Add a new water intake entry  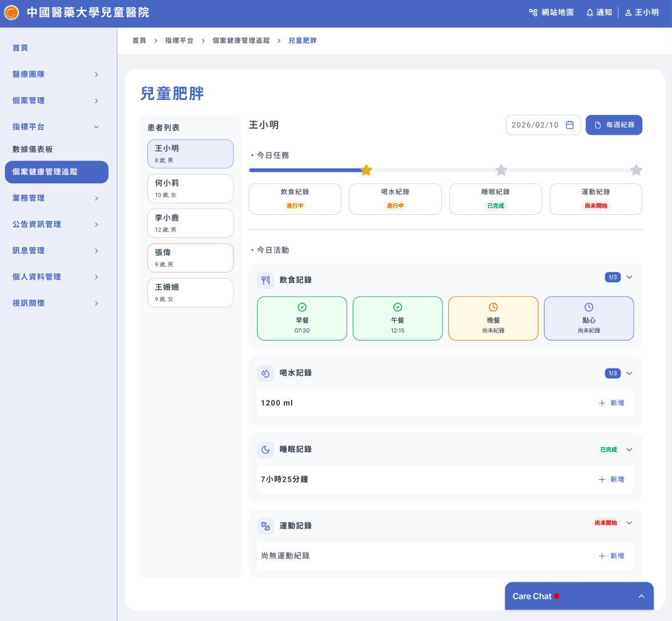[611, 403]
